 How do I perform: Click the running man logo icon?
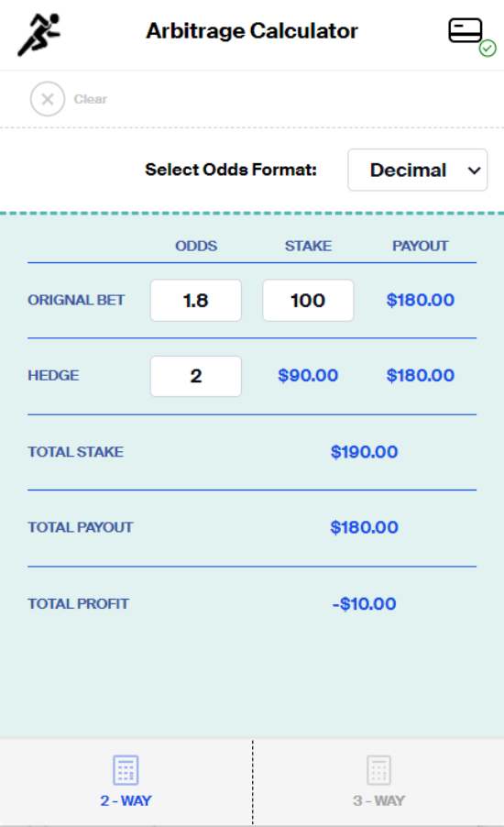point(39,35)
